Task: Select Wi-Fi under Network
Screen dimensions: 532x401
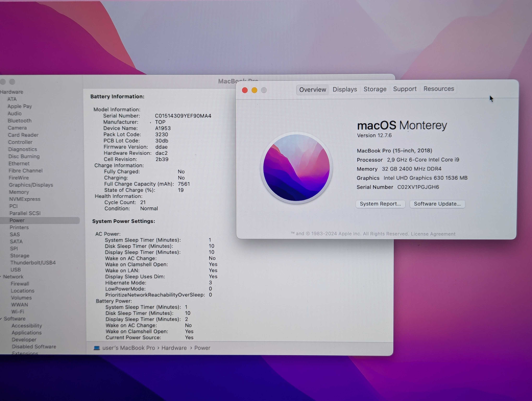Action: pyautogui.click(x=18, y=312)
